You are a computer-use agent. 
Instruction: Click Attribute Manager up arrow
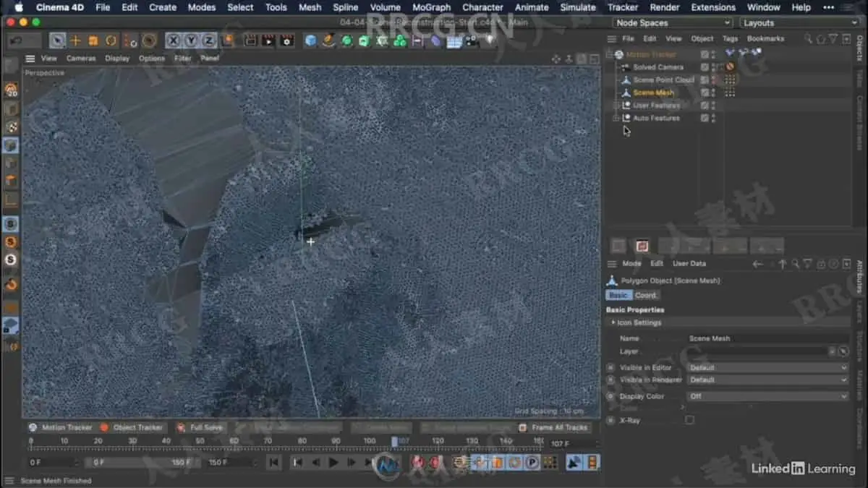782,264
